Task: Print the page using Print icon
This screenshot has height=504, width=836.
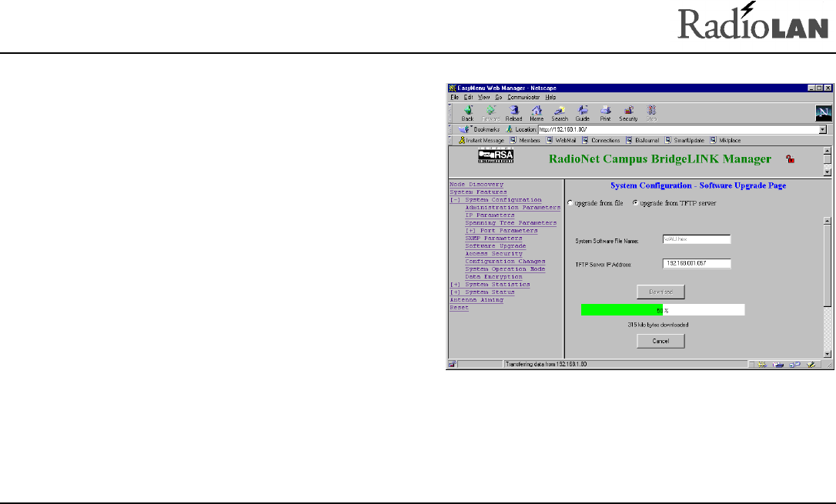Action: [x=605, y=112]
